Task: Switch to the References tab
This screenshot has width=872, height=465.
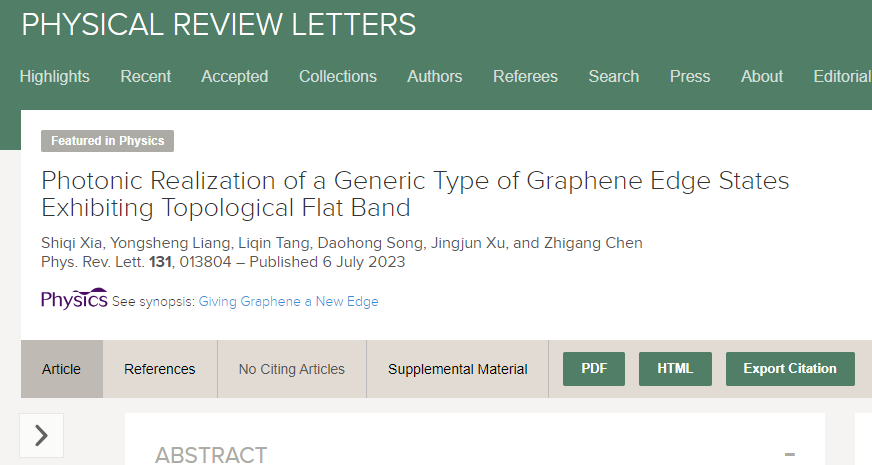Action: click(x=160, y=369)
